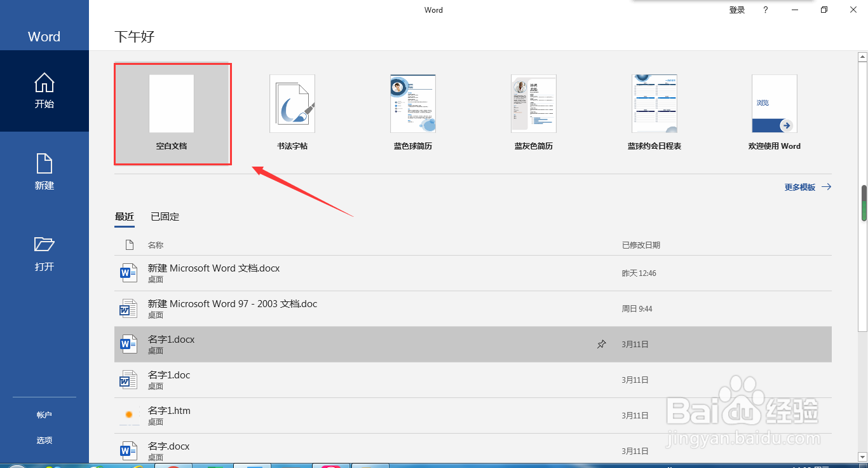
Task: Sort by the 已修改日期 column header
Action: tap(641, 245)
